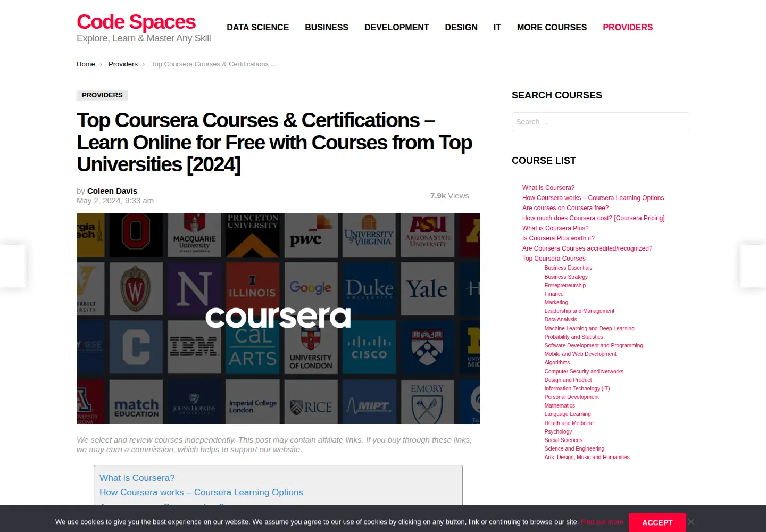This screenshot has width=766, height=532.
Task: Close the cookie notice with the X icon
Action: click(691, 522)
